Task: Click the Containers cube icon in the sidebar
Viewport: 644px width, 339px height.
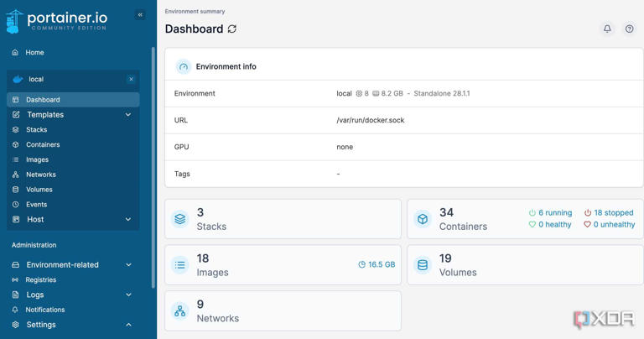Action: coord(16,144)
